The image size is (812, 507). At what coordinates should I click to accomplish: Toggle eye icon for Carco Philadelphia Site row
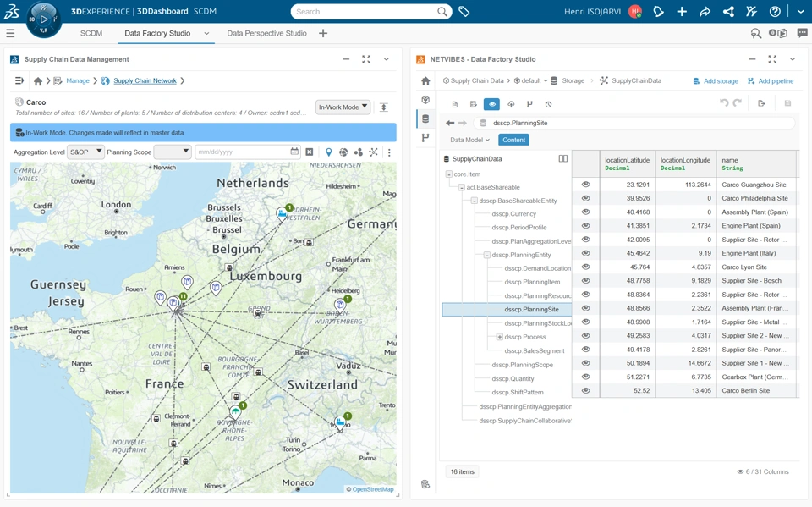[585, 198]
